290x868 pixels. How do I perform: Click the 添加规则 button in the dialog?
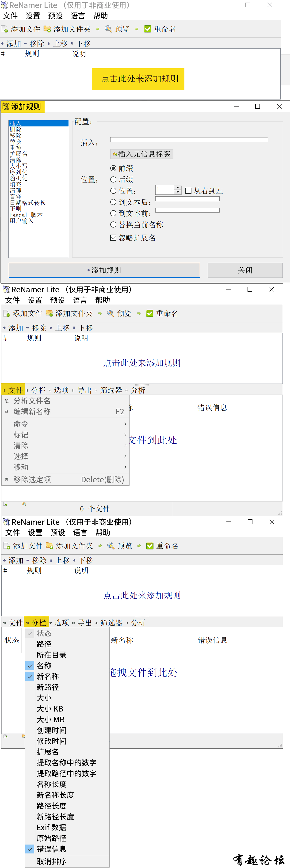pos(104,270)
